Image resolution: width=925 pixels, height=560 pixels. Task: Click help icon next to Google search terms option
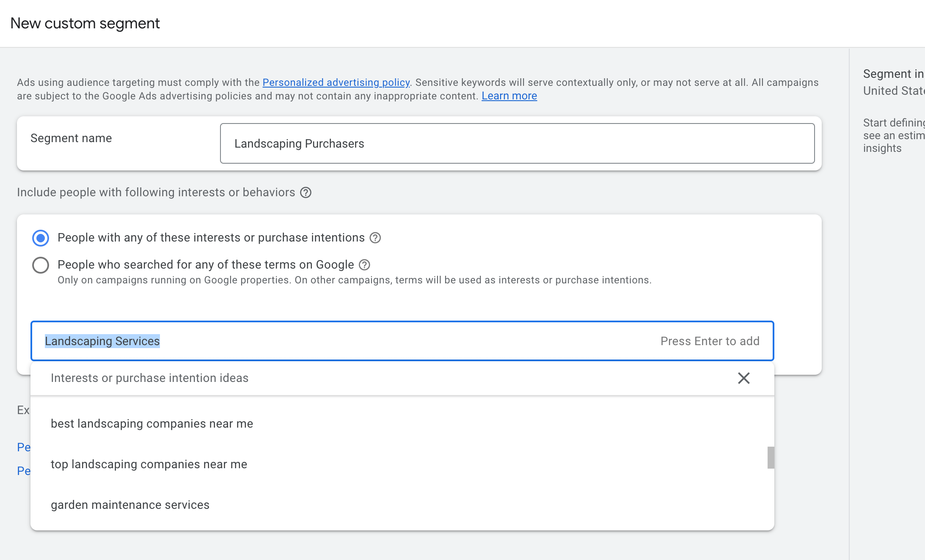(364, 265)
